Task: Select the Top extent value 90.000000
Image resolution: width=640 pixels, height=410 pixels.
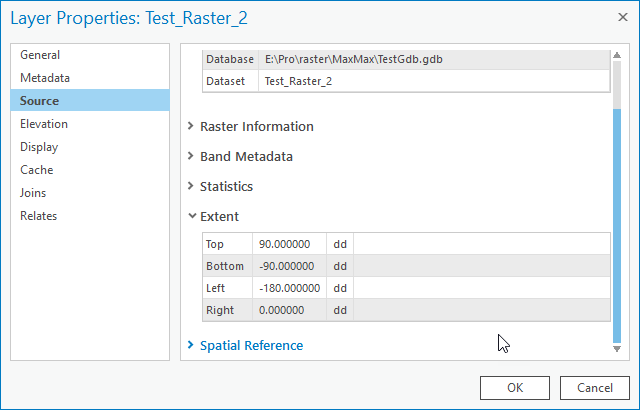Action: 285,244
